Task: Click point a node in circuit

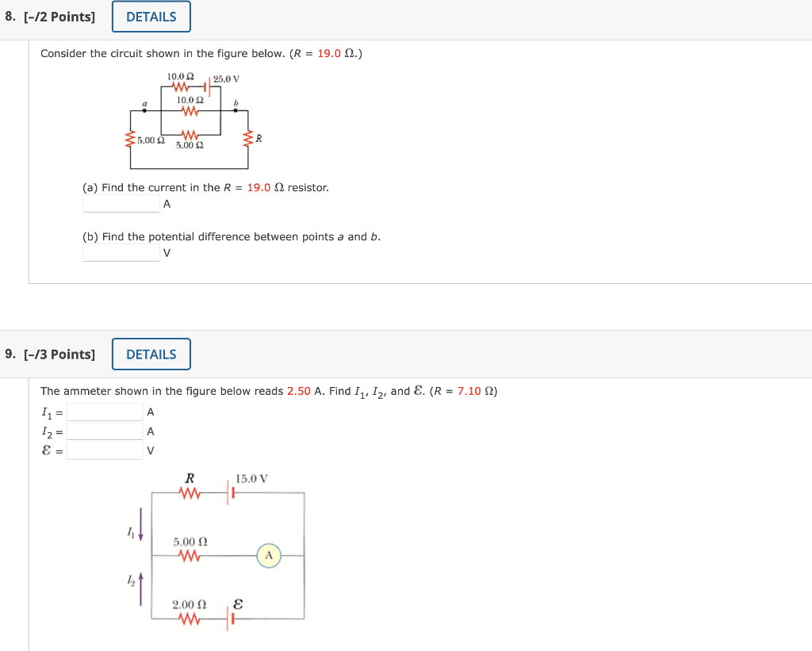Action: click(x=144, y=110)
